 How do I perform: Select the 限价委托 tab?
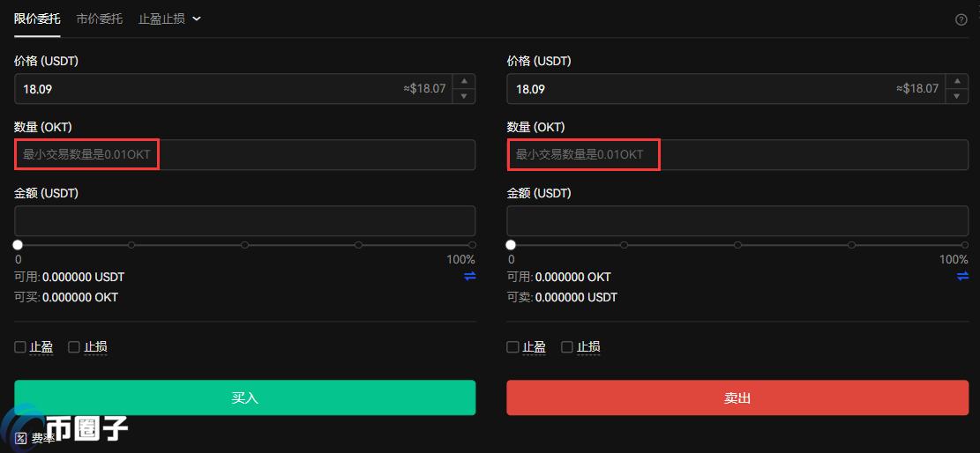38,19
